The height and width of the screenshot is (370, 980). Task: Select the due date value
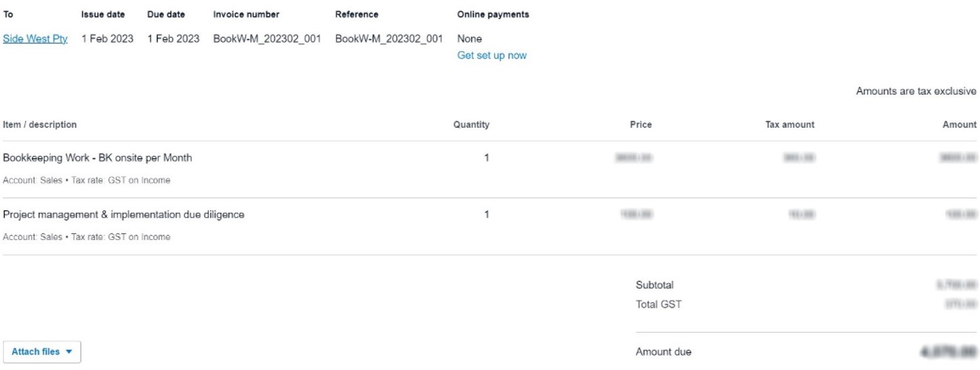173,39
